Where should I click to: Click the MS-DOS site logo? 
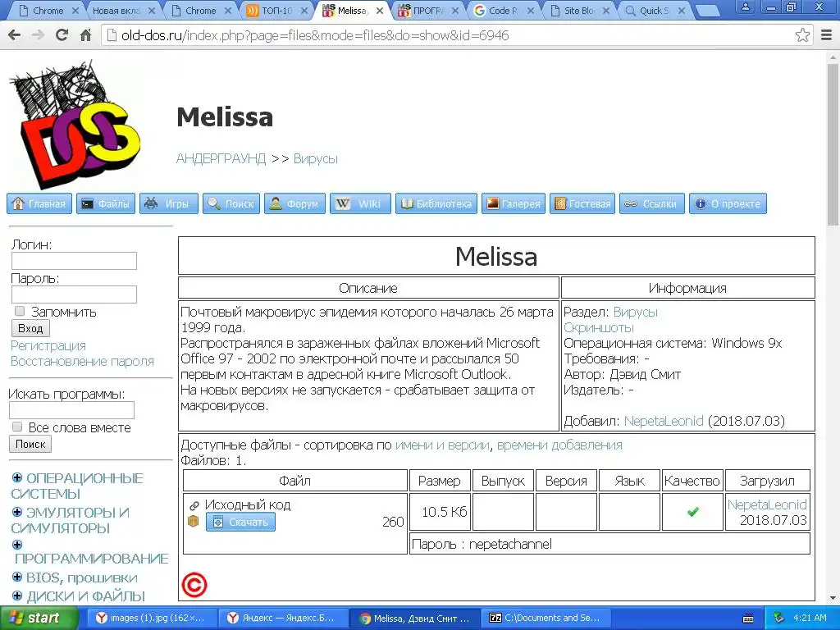(75, 123)
